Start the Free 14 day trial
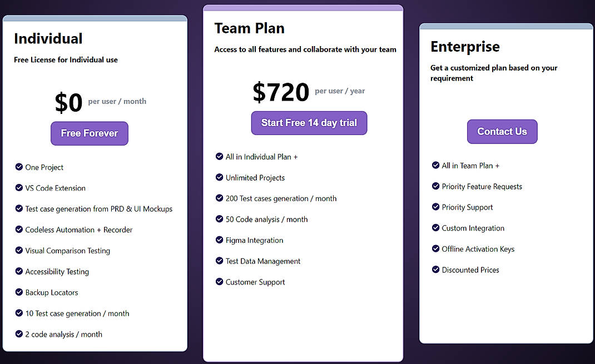The height and width of the screenshot is (364, 595). tap(309, 123)
